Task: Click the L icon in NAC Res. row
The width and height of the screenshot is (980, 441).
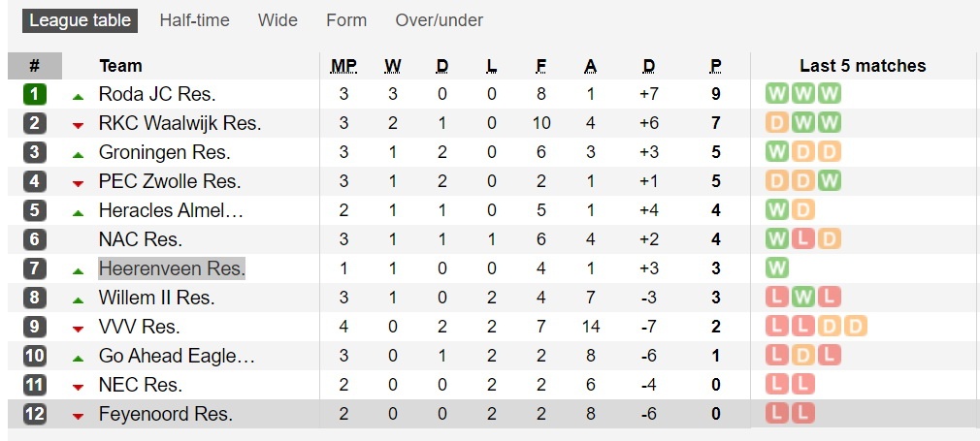Action: 802,239
